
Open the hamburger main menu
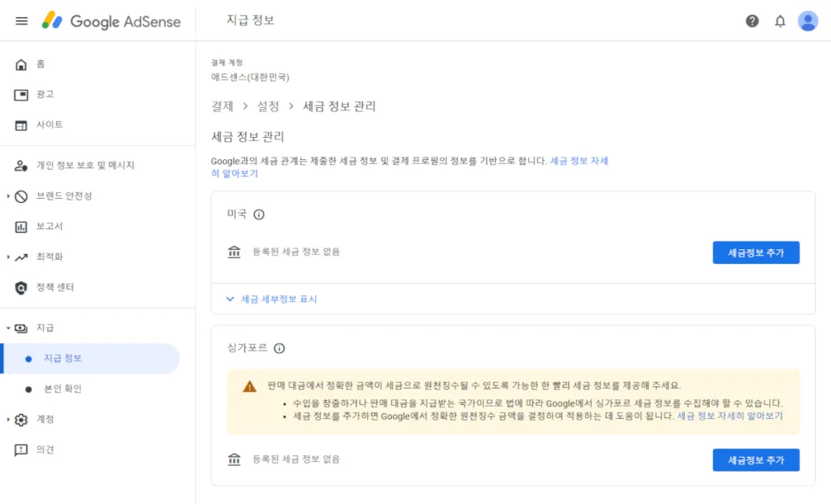(x=22, y=21)
